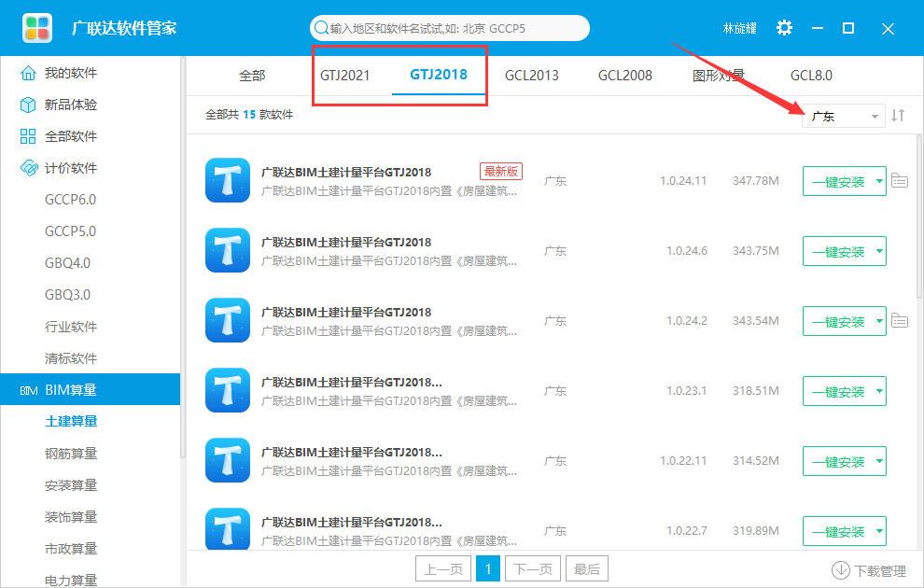Screen dimensions: 924x588
Task: Click the 新品体验 cube icon
Action: pos(28,105)
